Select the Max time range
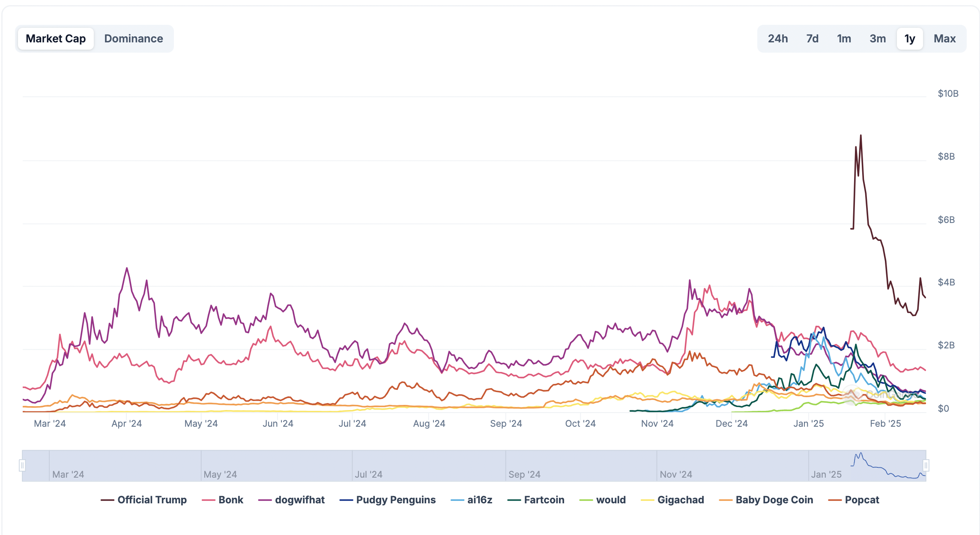The width and height of the screenshot is (980, 535). click(x=944, y=39)
